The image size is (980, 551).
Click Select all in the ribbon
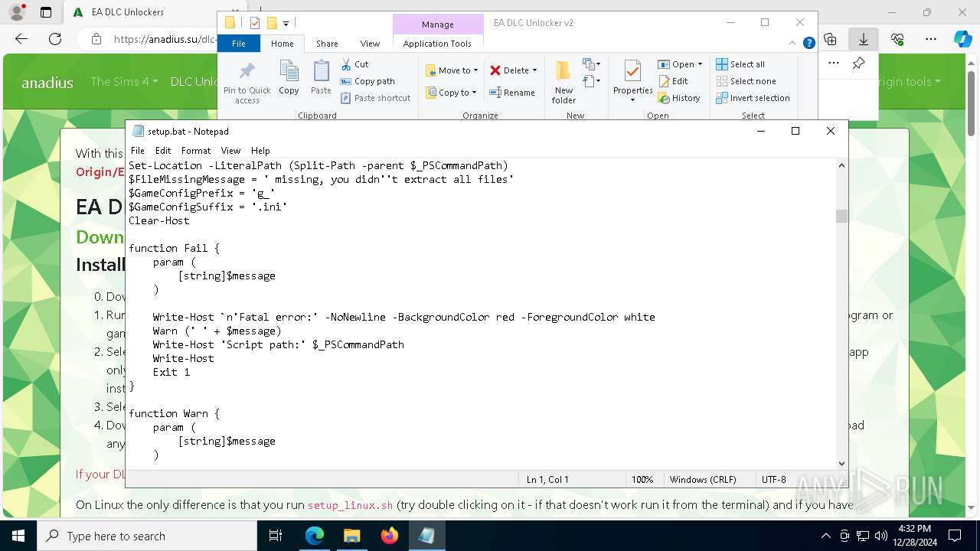point(740,64)
